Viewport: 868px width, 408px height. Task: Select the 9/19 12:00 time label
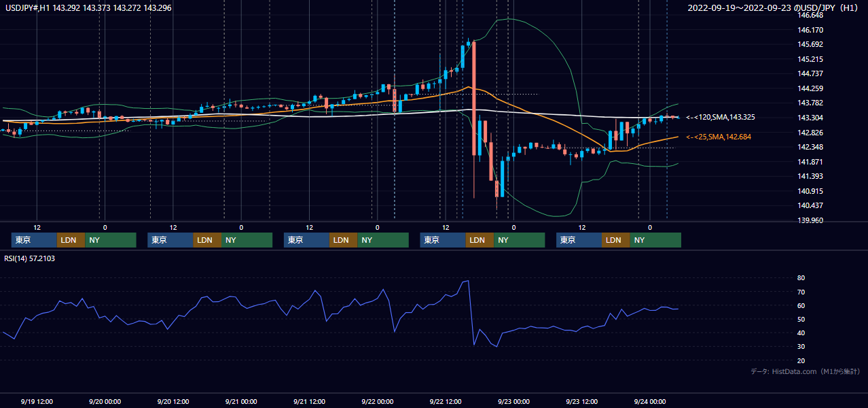(37, 401)
